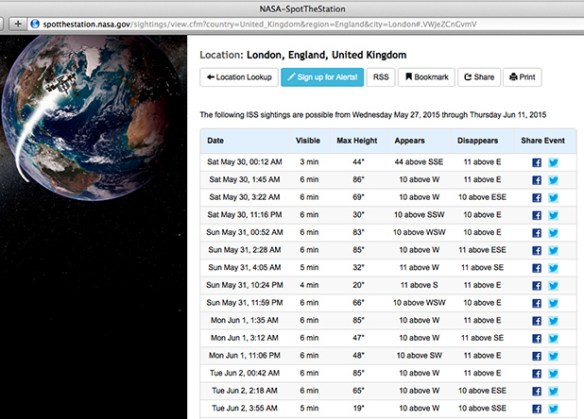
Task: Select the '44 above SSE' appears cell
Action: pos(419,162)
